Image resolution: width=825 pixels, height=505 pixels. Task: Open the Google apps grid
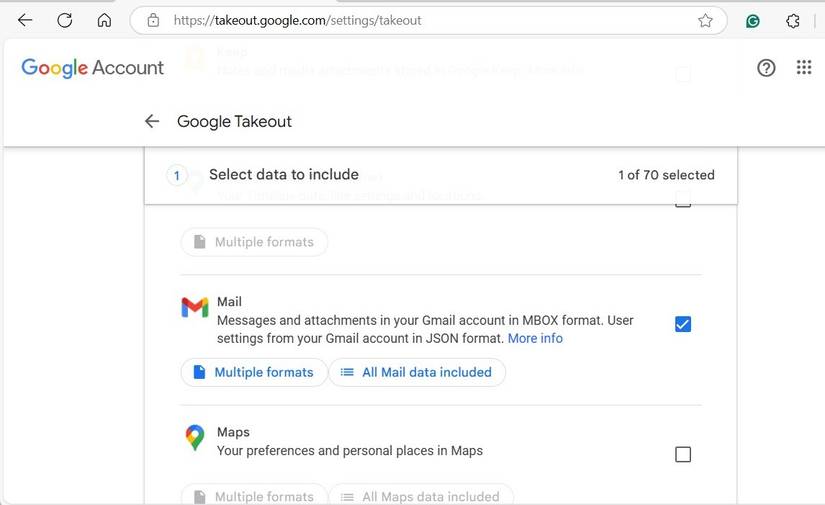(804, 68)
